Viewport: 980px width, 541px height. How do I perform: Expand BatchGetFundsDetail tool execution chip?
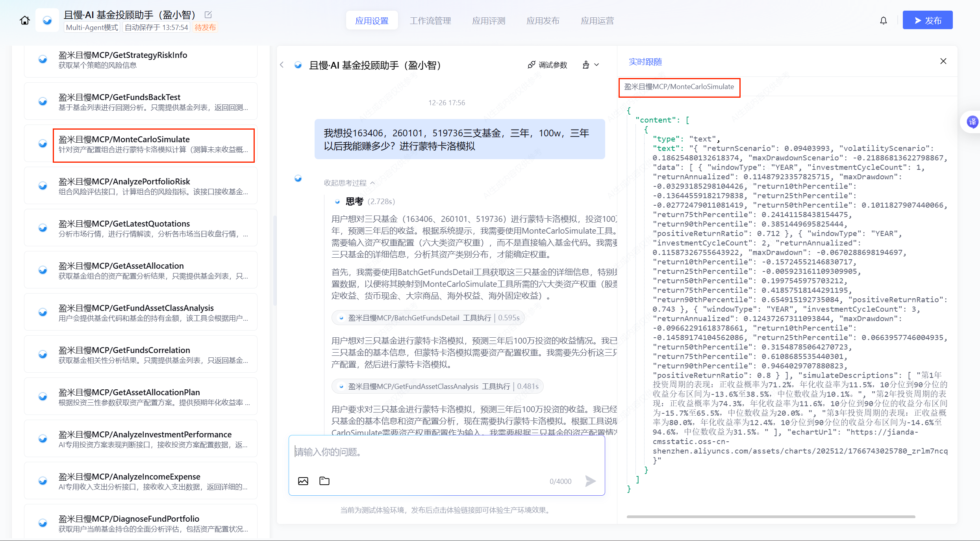[428, 318]
